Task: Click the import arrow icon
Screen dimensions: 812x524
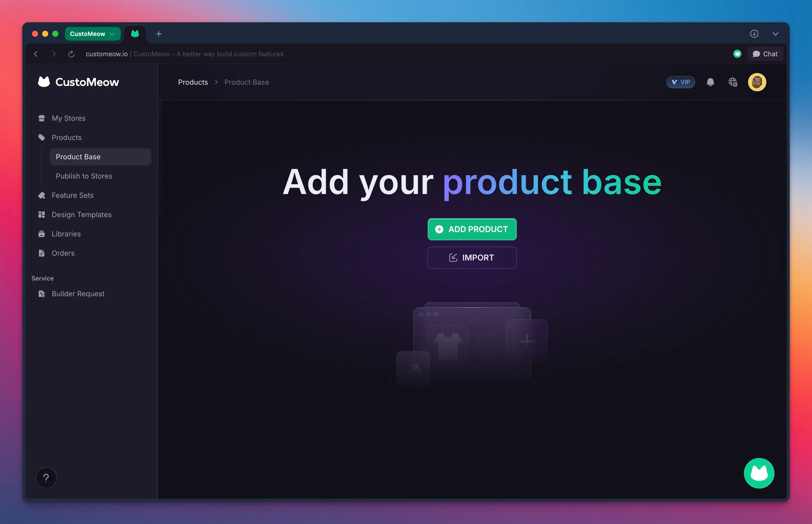Action: coord(453,258)
